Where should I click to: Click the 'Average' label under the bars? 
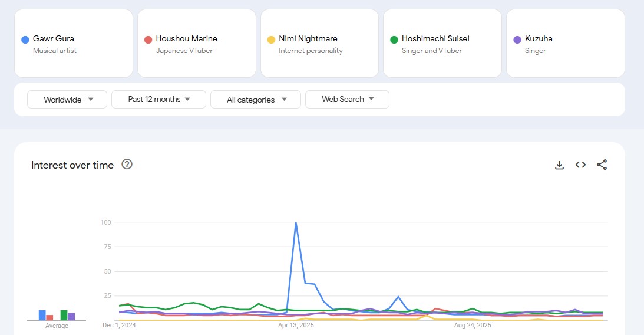57,326
